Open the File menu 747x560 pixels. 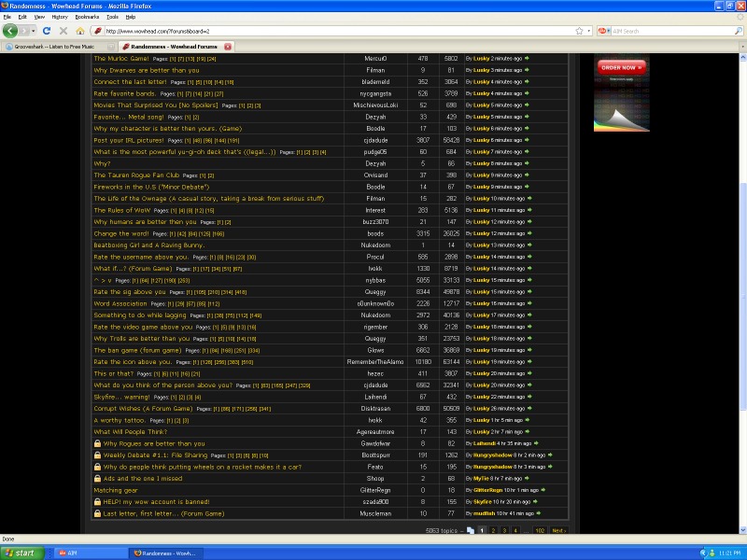click(7, 17)
